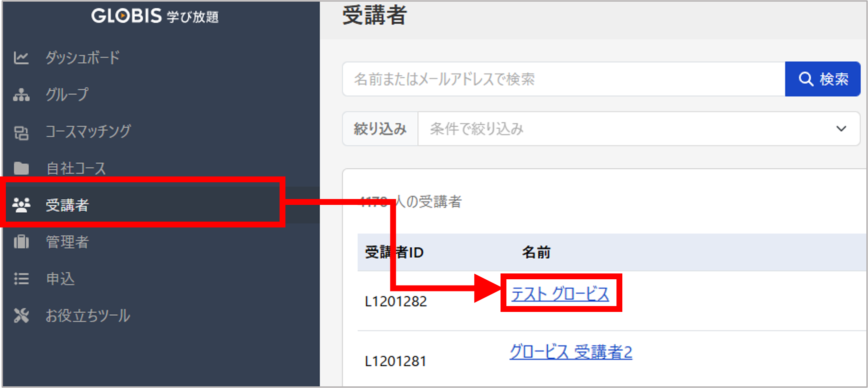Click the 自社コース folder icon

point(21,168)
